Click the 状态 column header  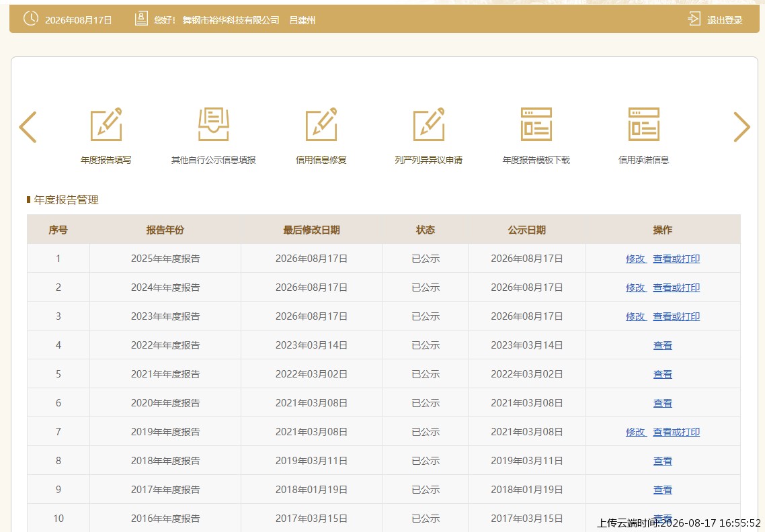point(426,230)
